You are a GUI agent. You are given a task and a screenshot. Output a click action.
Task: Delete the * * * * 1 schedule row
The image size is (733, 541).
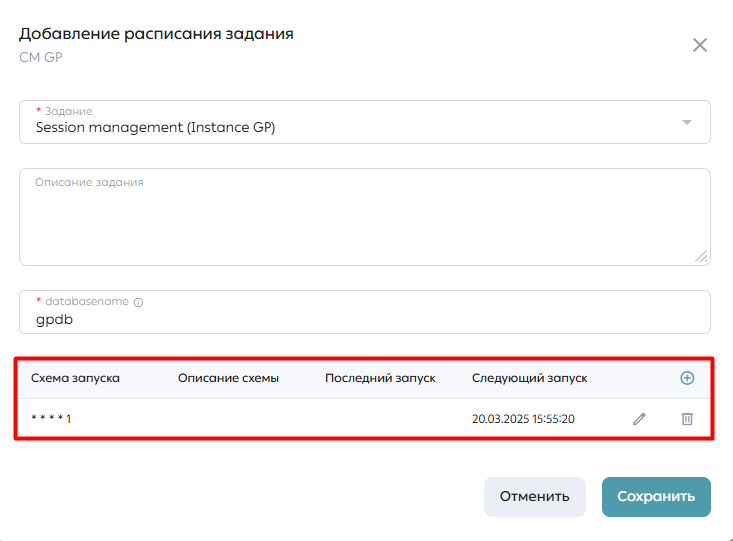tap(687, 418)
